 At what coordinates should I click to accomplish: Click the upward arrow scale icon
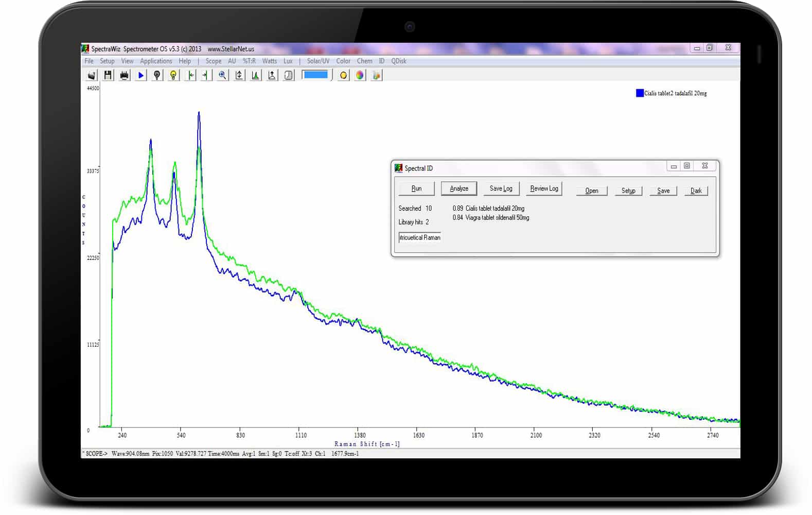tap(272, 75)
